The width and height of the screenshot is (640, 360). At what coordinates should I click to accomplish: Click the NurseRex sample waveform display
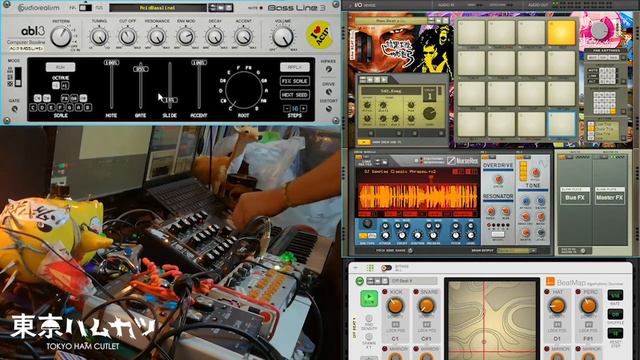(x=417, y=196)
